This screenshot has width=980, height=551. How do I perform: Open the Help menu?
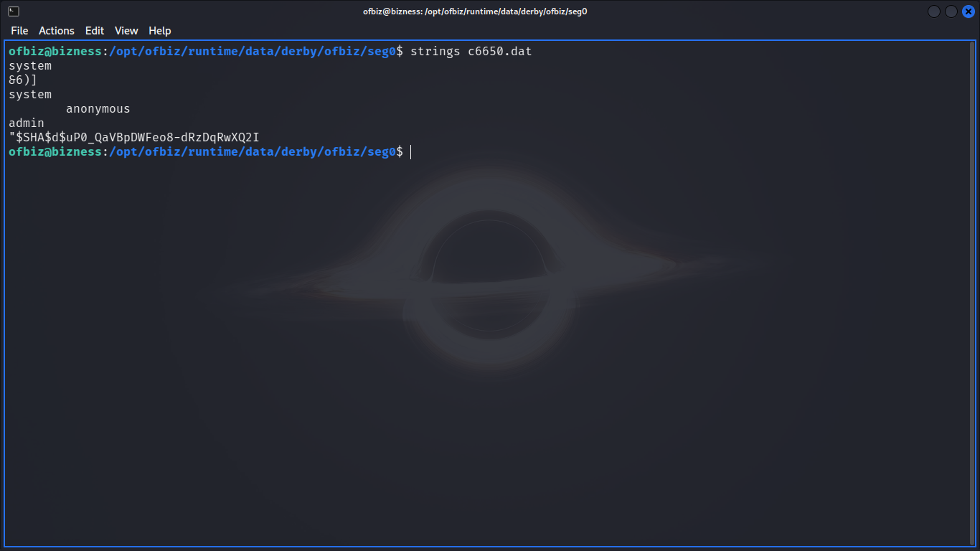tap(160, 31)
